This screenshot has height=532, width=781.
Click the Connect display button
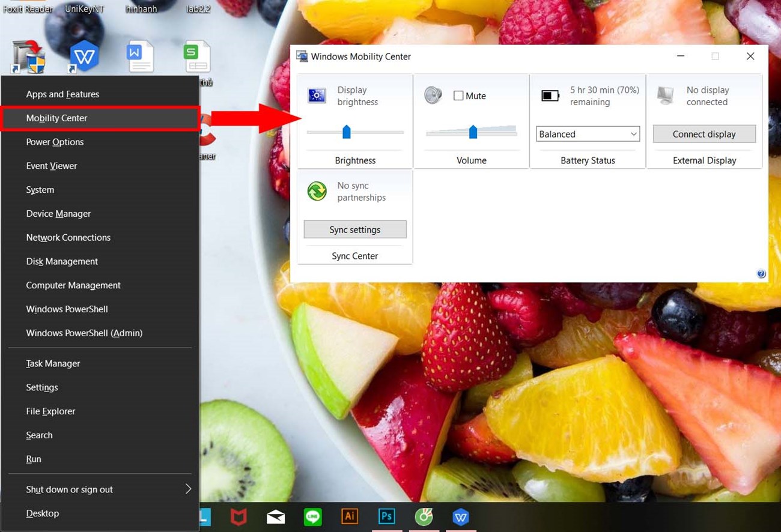704,134
